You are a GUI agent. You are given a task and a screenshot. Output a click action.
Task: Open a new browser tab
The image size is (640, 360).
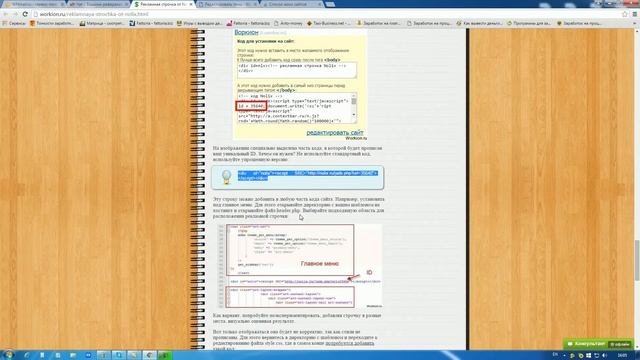point(330,4)
